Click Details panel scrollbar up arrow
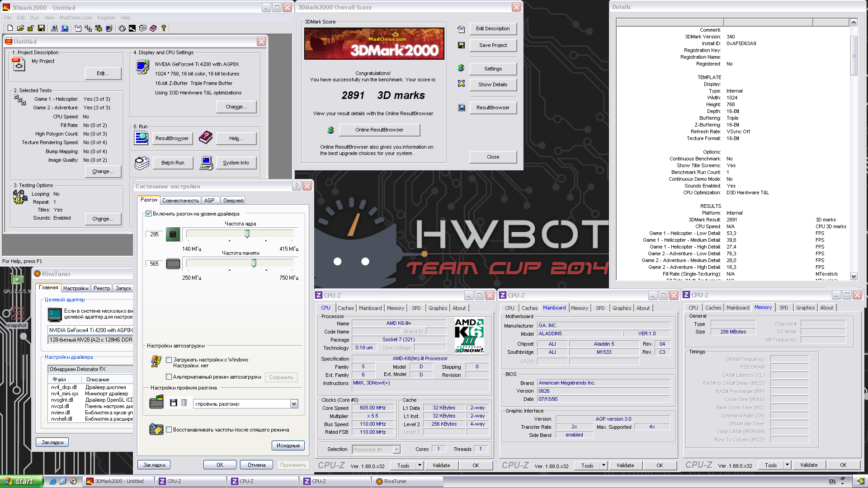 pyautogui.click(x=854, y=22)
